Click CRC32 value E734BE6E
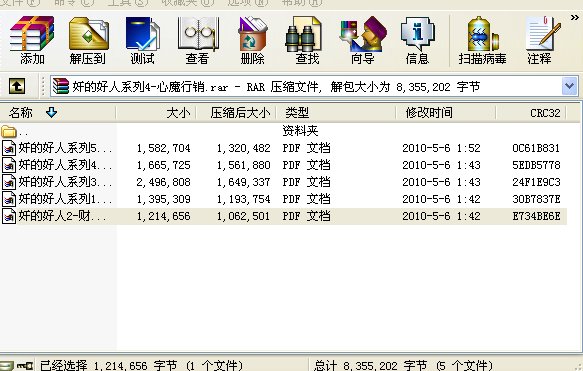 (536, 216)
